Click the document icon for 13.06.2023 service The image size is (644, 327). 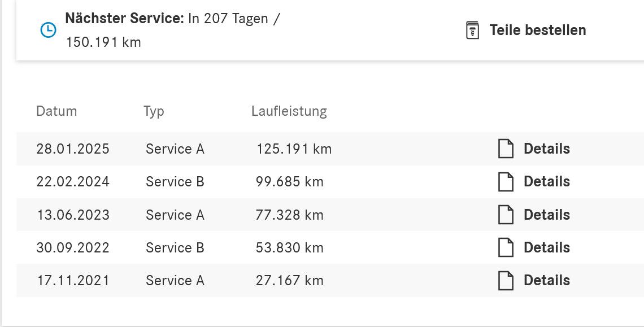pyautogui.click(x=506, y=215)
